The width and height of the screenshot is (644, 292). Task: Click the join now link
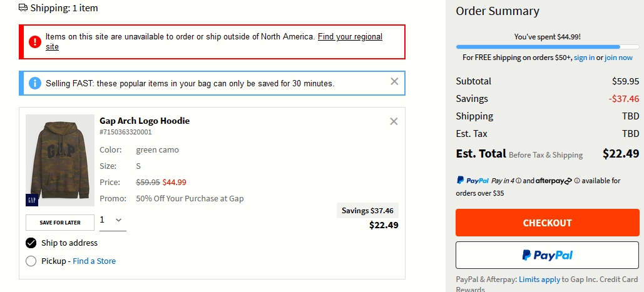click(618, 58)
